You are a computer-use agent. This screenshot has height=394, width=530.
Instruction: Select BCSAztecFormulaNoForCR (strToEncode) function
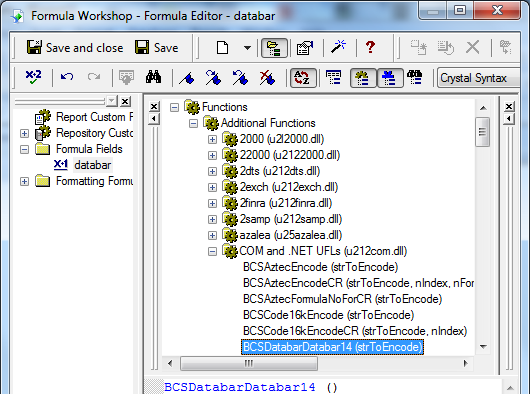click(x=342, y=299)
